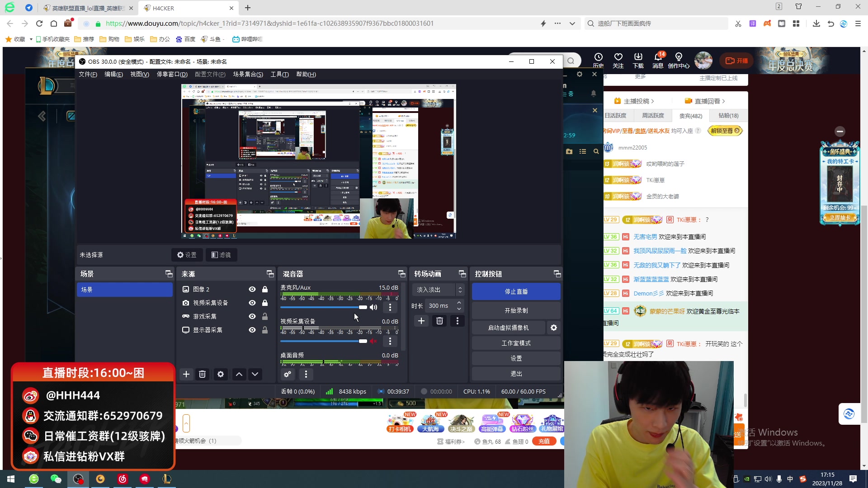Open Douyu 关注 heart icon
The image size is (868, 488).
(618, 60)
